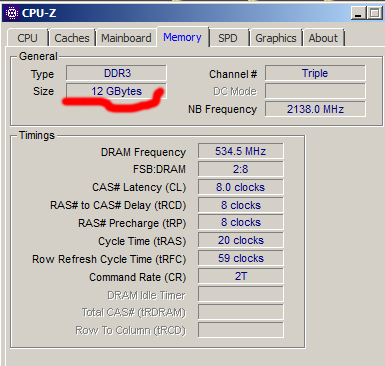Click the FSB:DRAM label

click(x=159, y=169)
